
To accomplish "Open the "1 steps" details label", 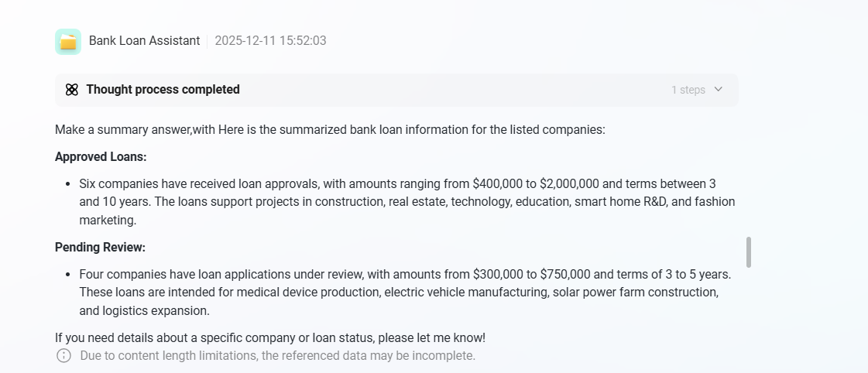I will pos(688,90).
